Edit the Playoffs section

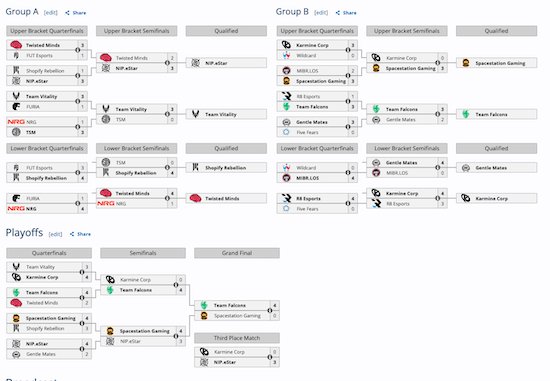click(55, 234)
